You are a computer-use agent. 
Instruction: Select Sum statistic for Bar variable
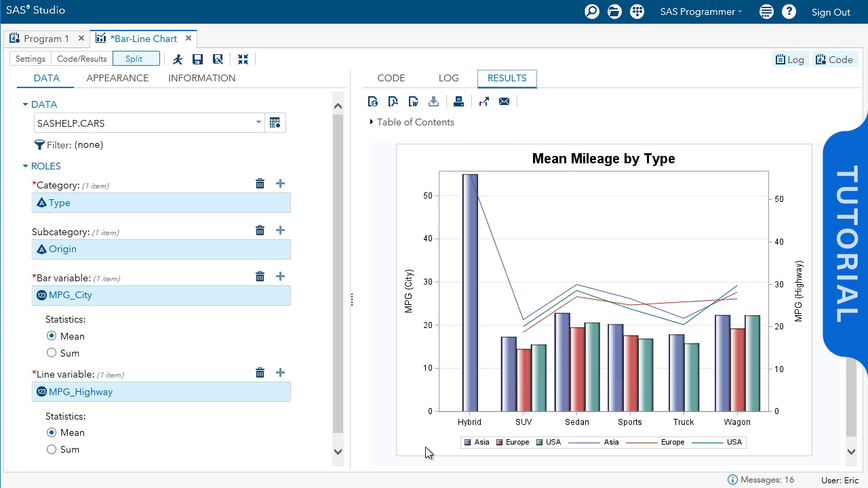(52, 352)
